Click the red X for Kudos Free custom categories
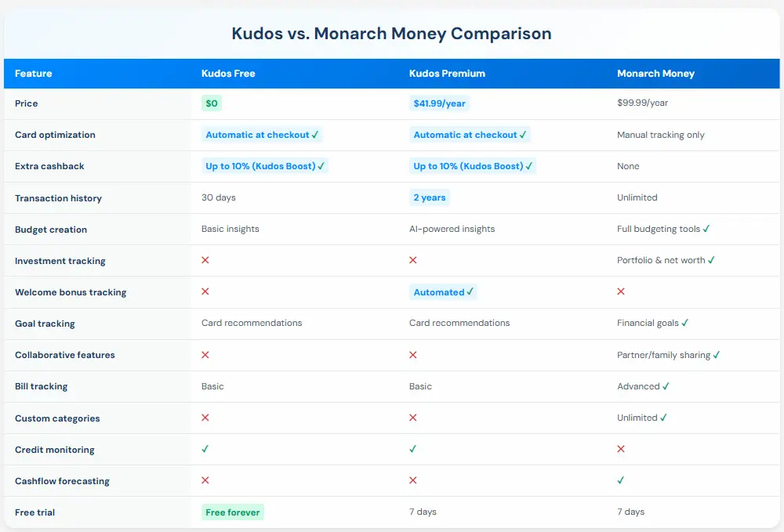 click(205, 418)
